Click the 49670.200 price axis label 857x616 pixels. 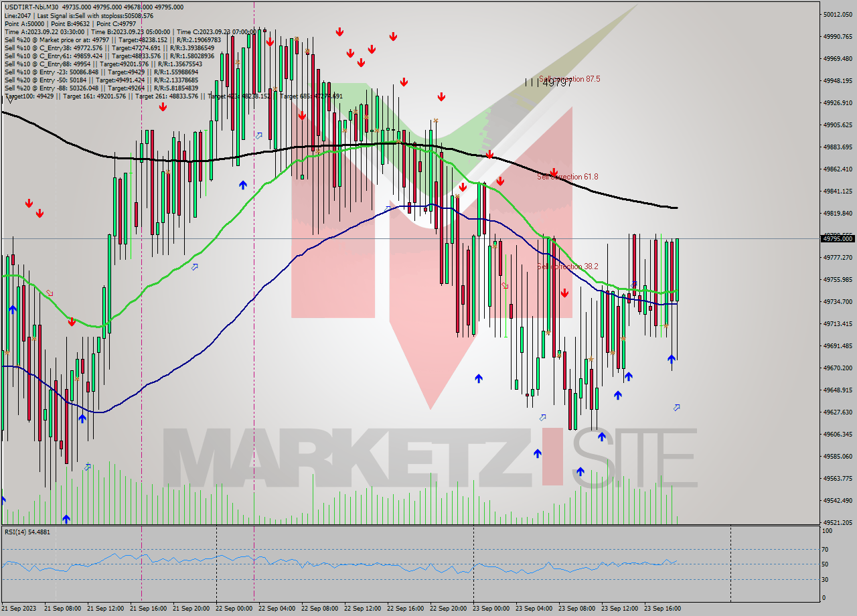tap(838, 368)
